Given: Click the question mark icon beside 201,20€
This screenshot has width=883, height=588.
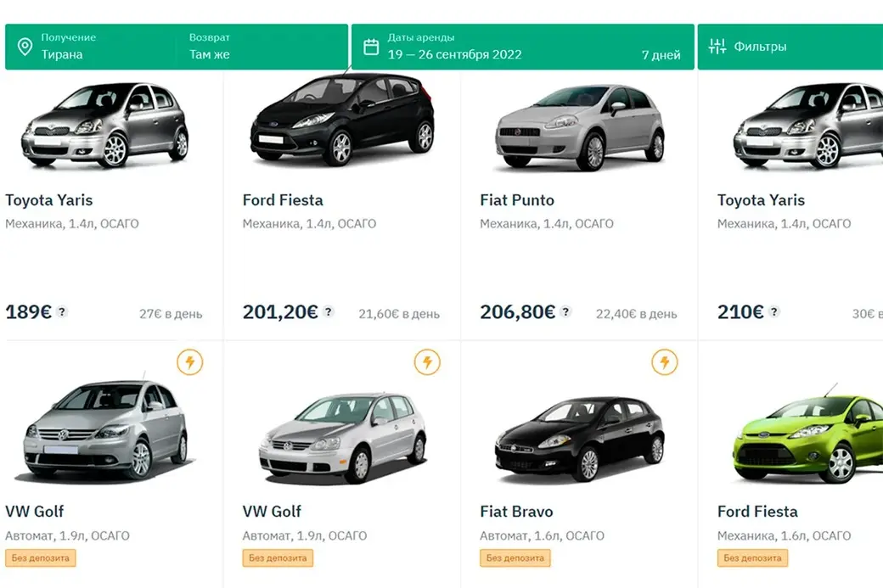Looking at the screenshot, I should pyautogui.click(x=328, y=313).
